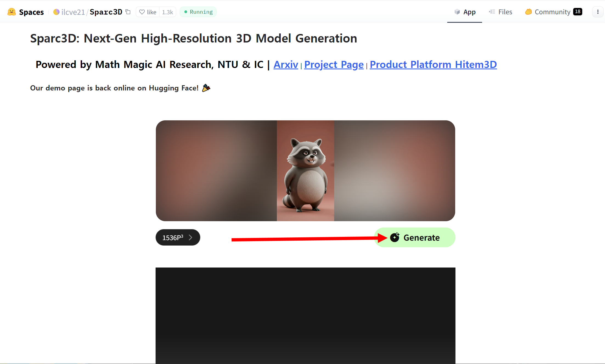Viewport: 605px width, 364px height.
Task: Click the sparkle icon on Generate button
Action: [395, 237]
